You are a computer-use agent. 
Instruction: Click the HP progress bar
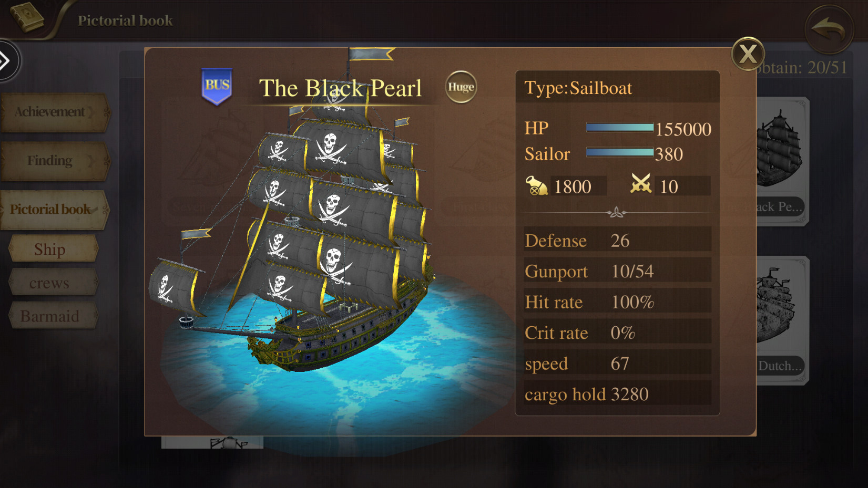click(x=619, y=128)
